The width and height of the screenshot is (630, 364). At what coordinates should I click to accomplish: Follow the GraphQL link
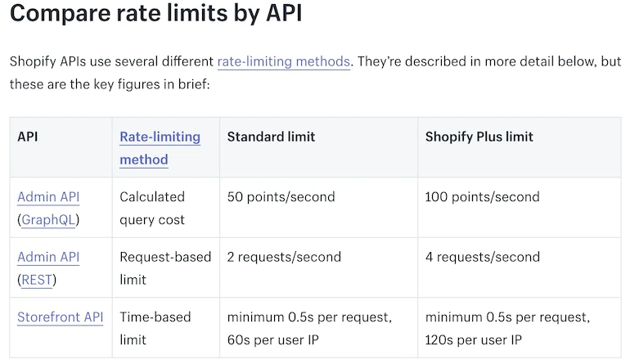tap(48, 220)
